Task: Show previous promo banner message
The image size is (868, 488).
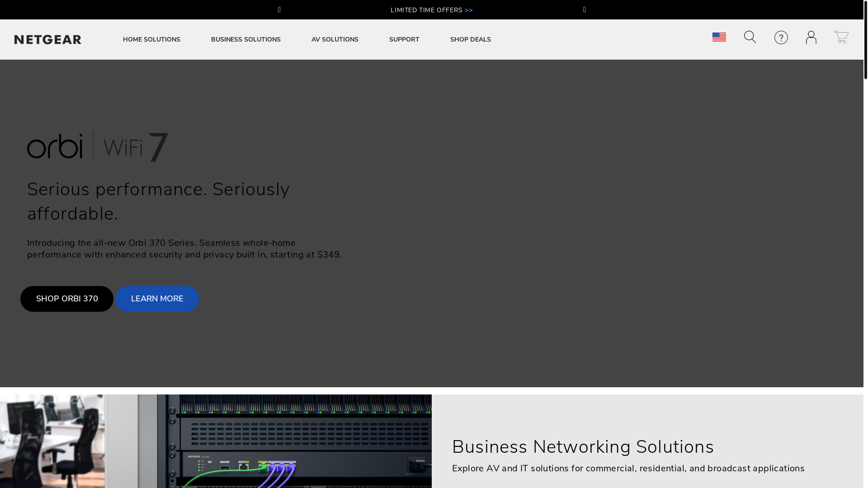Action: [x=279, y=10]
